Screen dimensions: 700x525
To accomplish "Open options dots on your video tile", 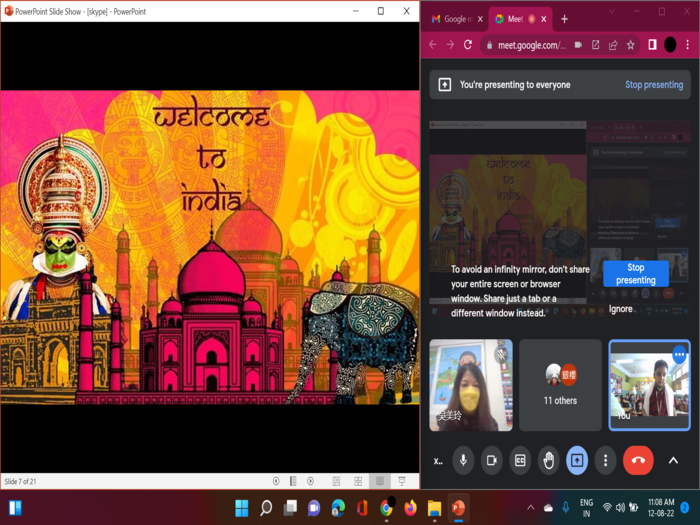I will tap(679, 355).
